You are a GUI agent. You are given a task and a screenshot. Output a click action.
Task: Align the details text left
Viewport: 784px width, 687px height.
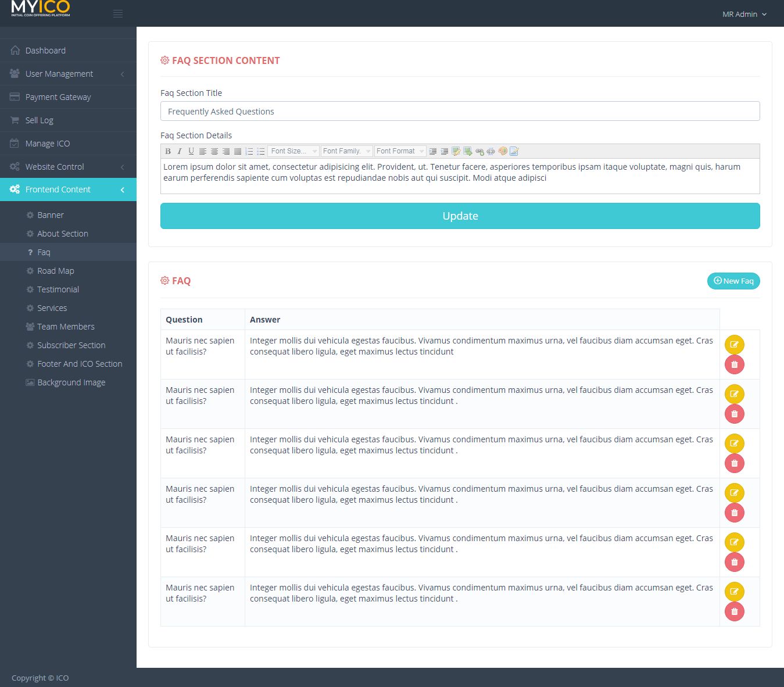[203, 151]
